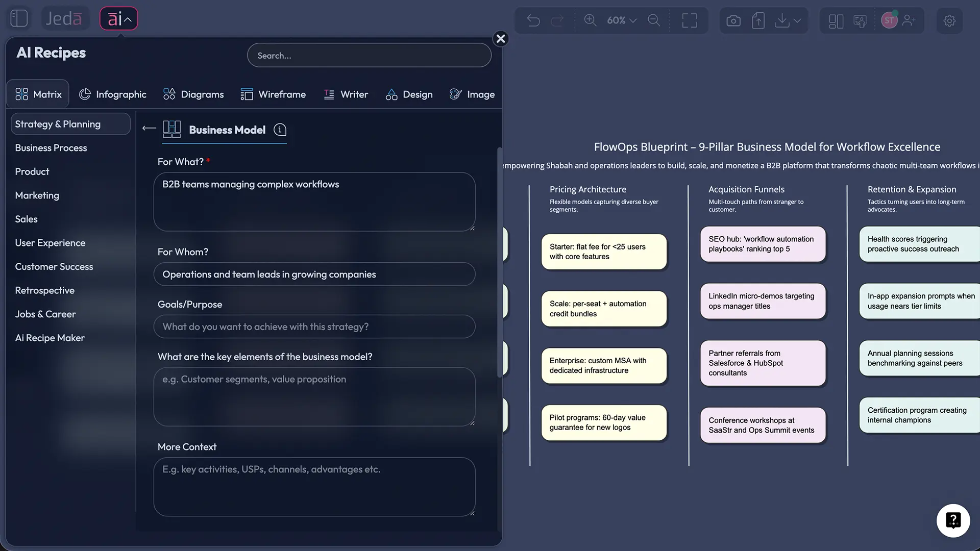Undo the last board action
Screen dimensions: 980x551
coord(533,20)
